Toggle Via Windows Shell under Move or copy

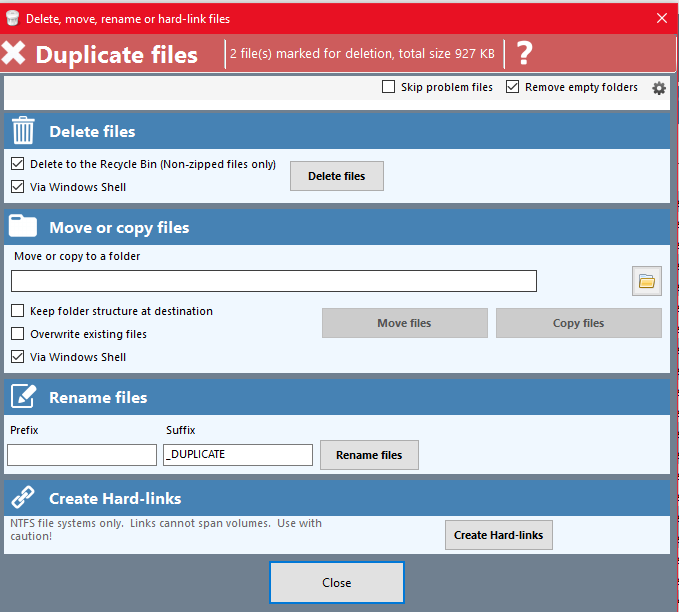click(17, 356)
